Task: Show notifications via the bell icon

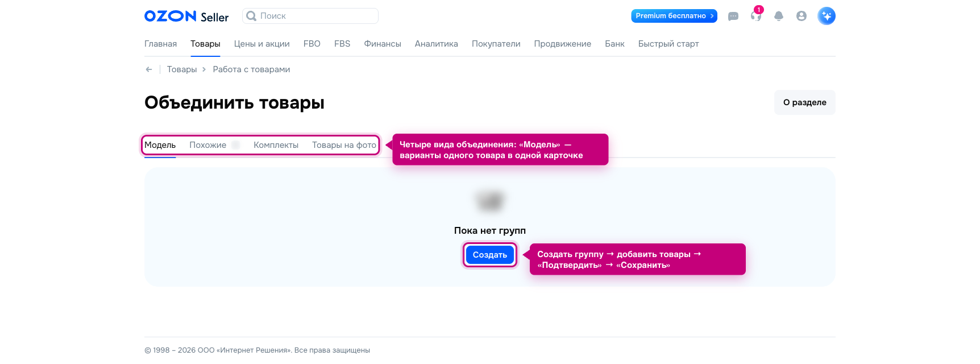Action: (779, 16)
